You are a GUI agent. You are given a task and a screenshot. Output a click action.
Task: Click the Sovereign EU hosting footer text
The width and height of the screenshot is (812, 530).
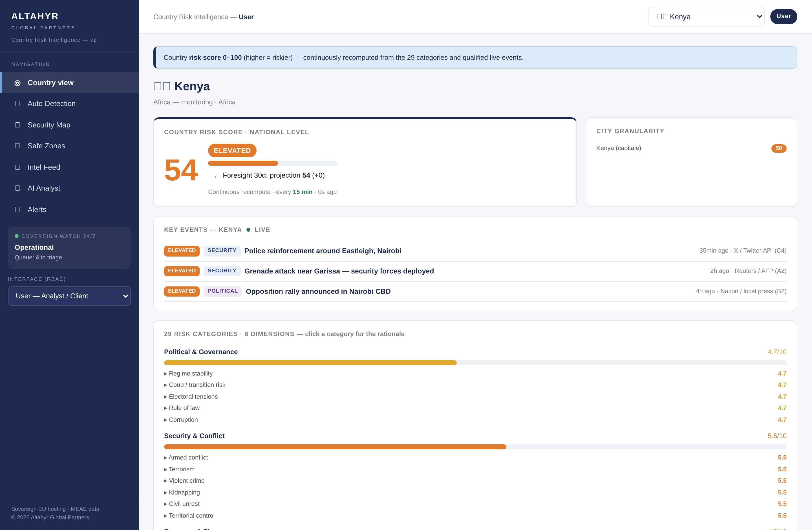pyautogui.click(x=55, y=509)
